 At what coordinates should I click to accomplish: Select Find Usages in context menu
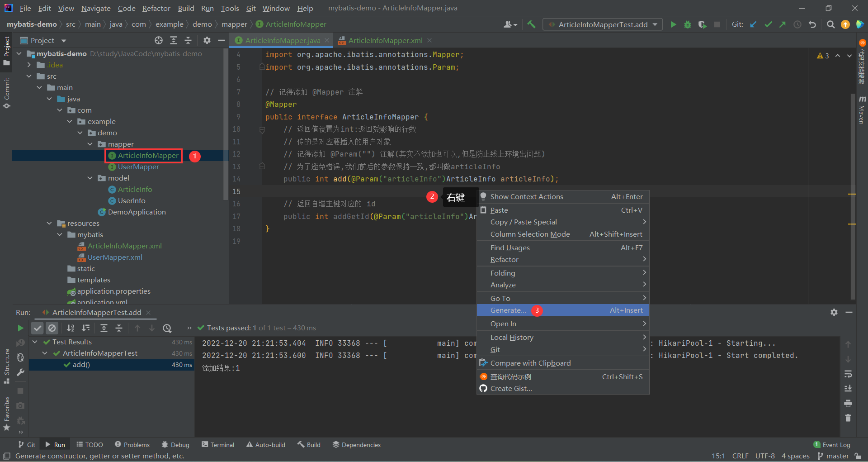(x=563, y=248)
